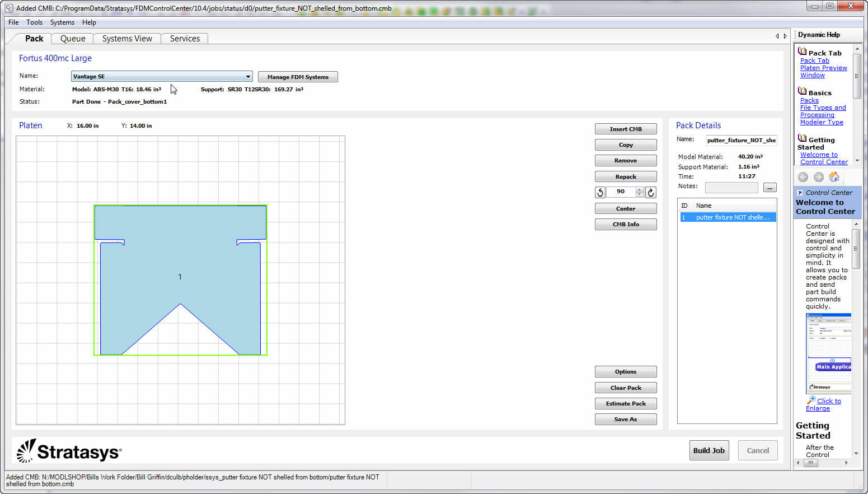This screenshot has width=868, height=494.
Task: Click the Save As button
Action: (x=626, y=420)
